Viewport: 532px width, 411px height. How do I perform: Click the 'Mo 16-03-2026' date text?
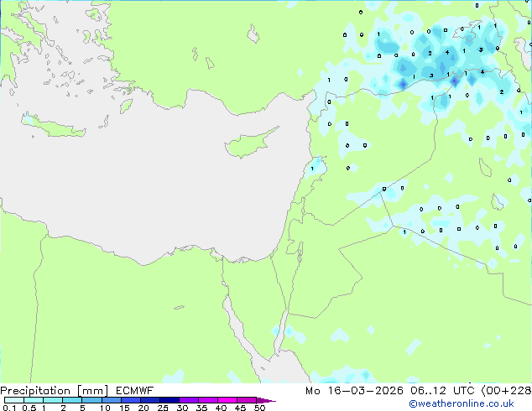[x=354, y=391]
